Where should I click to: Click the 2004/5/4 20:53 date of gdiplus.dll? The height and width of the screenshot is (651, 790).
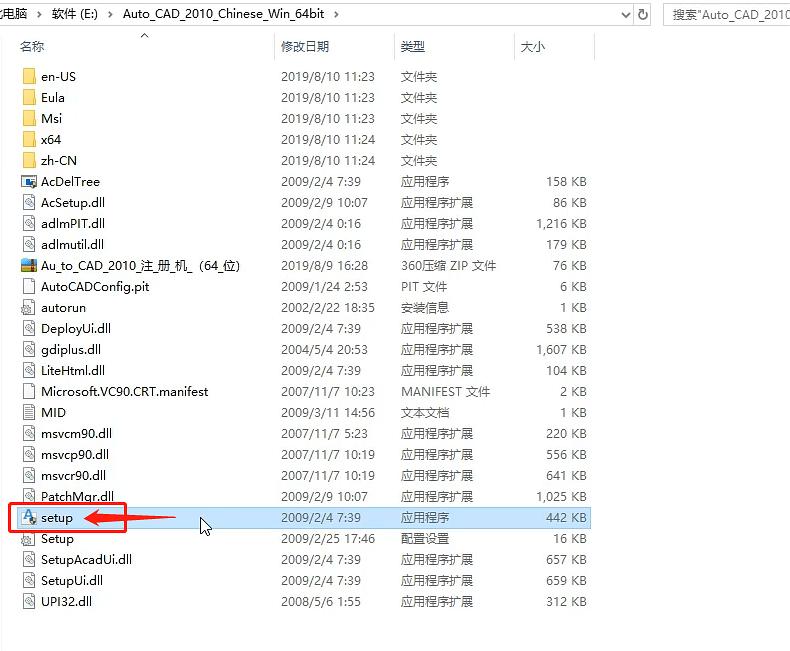coord(324,350)
